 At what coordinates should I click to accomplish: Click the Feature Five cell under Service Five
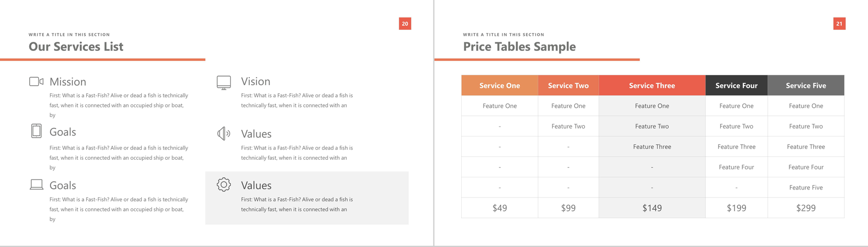806,188
